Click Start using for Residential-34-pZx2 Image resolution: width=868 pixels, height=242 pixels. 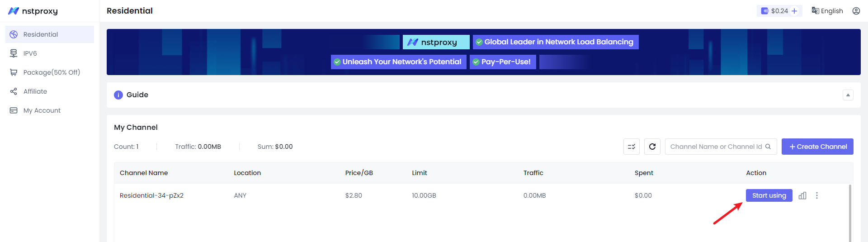[x=769, y=195]
